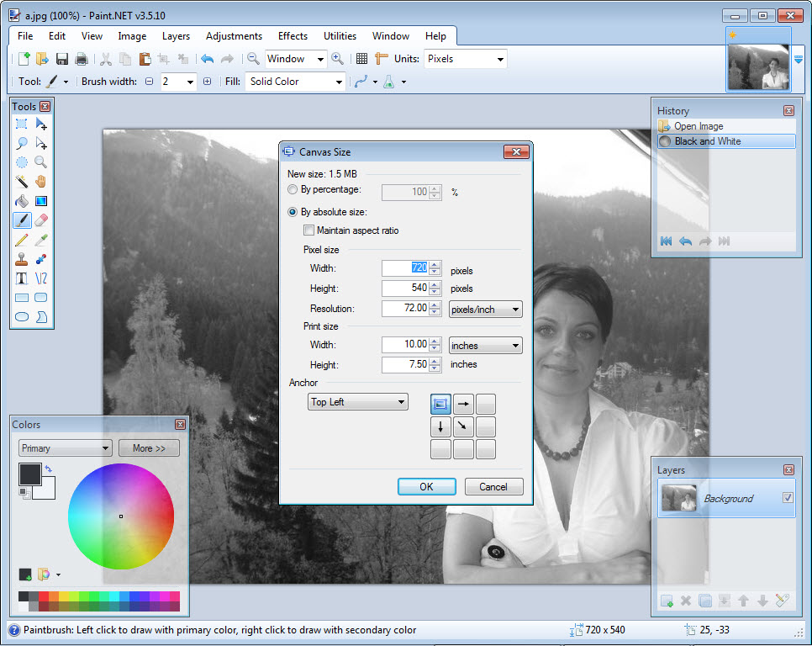
Task: Select the Pencil tool
Action: [x=22, y=240]
